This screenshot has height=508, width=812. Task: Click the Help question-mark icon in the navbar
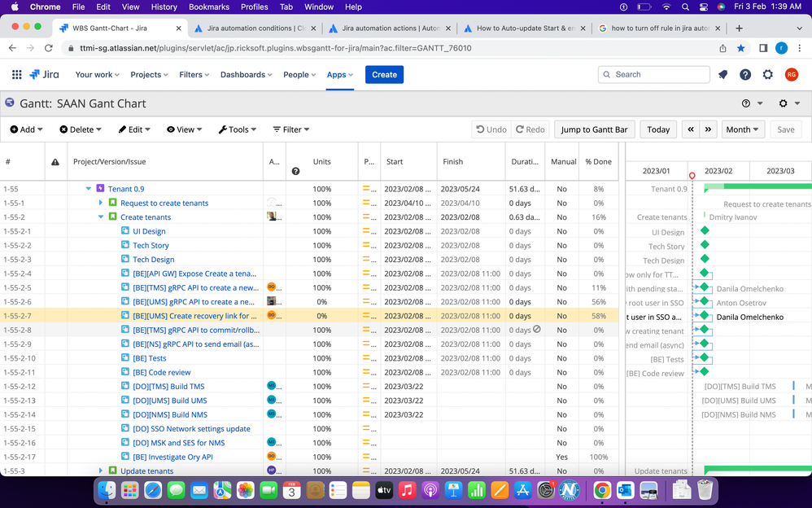pos(745,74)
